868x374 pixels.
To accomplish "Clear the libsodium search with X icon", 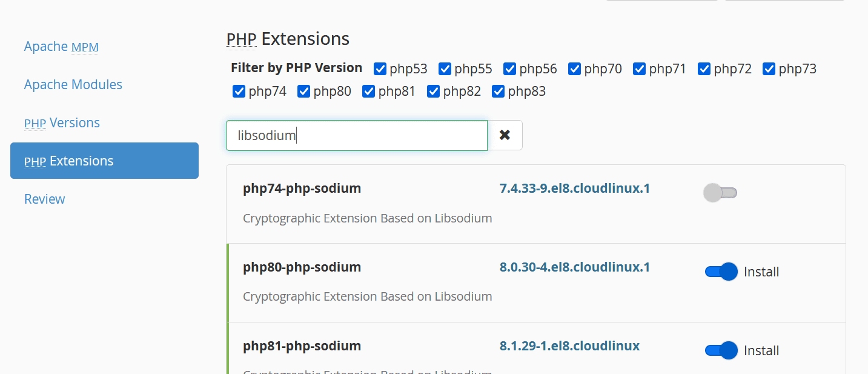I will [x=505, y=135].
